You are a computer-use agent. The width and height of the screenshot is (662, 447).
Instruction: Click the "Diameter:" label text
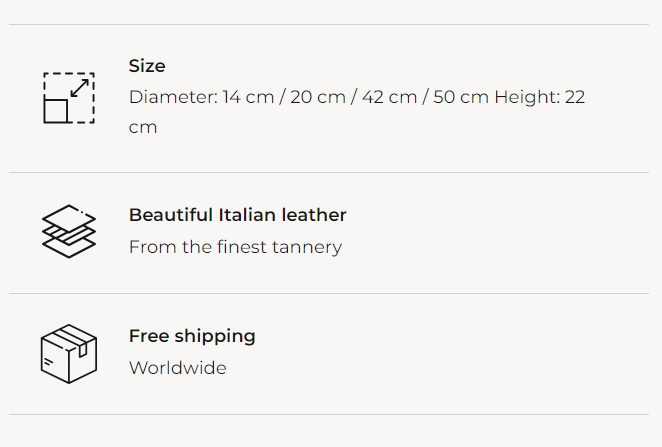tap(173, 97)
